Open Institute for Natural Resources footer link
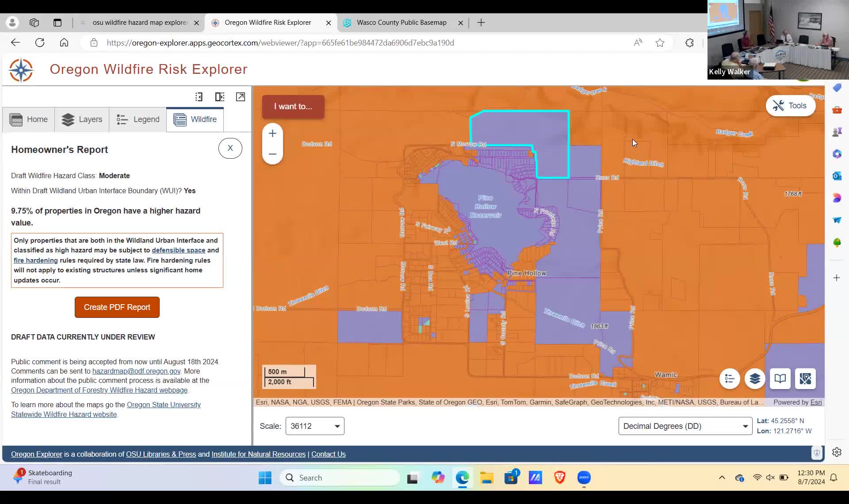Viewport: 849px width, 504px height. point(259,454)
